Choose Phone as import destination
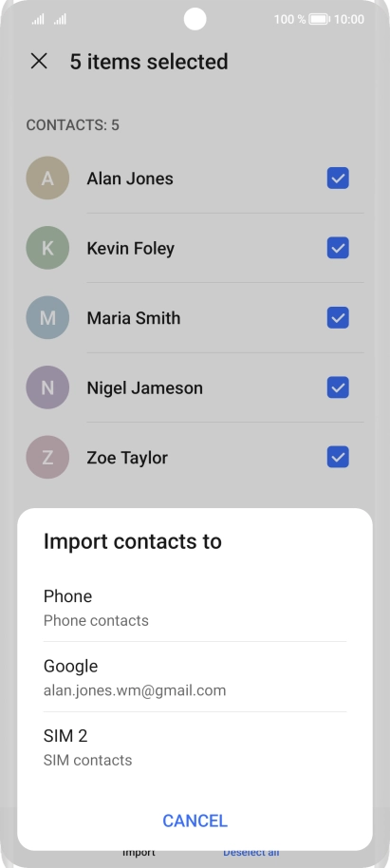 [x=195, y=607]
